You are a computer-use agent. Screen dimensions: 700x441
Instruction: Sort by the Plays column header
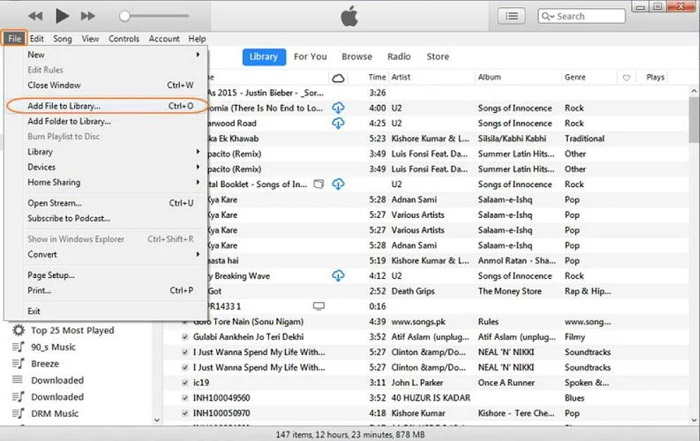click(x=655, y=77)
